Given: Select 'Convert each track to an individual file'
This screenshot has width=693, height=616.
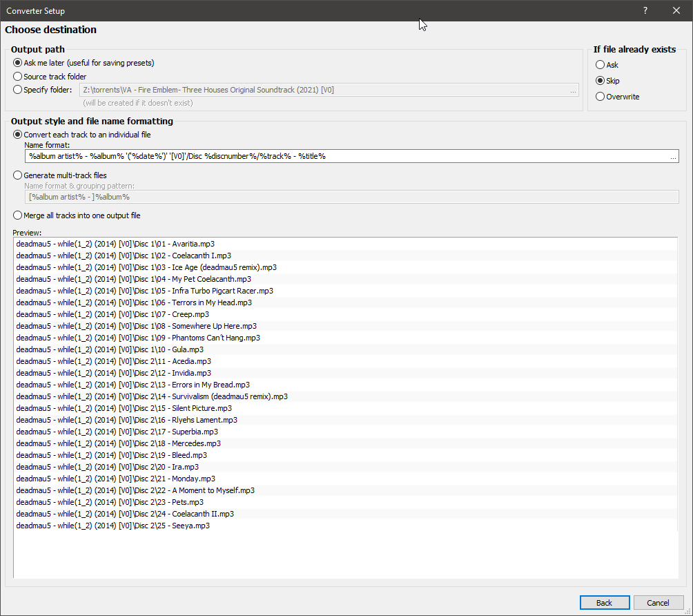Looking at the screenshot, I should (18, 135).
